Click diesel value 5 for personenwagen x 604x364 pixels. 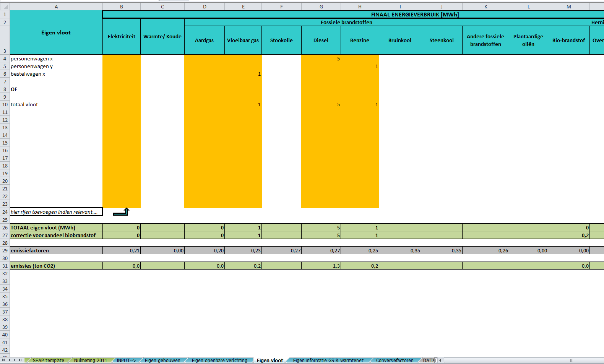tap(321, 58)
